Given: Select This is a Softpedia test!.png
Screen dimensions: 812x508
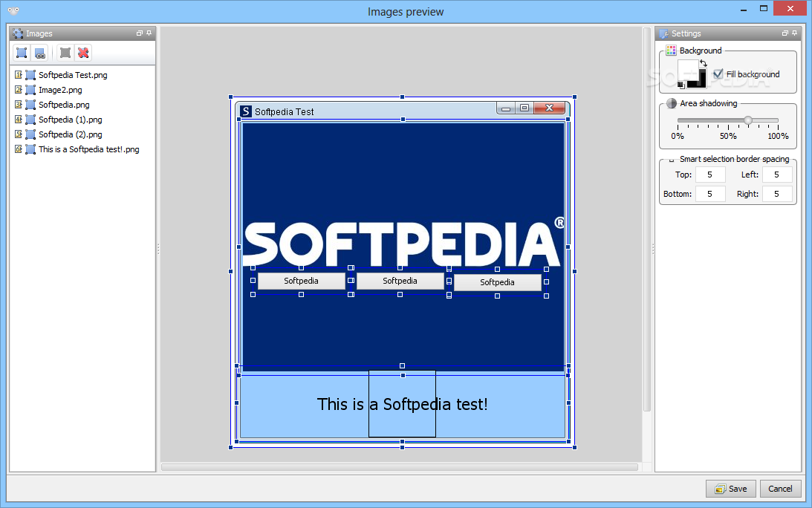Looking at the screenshot, I should click(88, 149).
